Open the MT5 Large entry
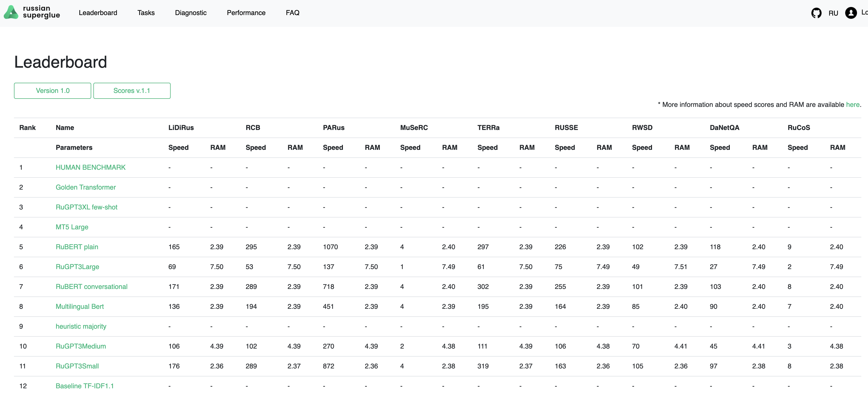Image resolution: width=868 pixels, height=395 pixels. click(72, 227)
